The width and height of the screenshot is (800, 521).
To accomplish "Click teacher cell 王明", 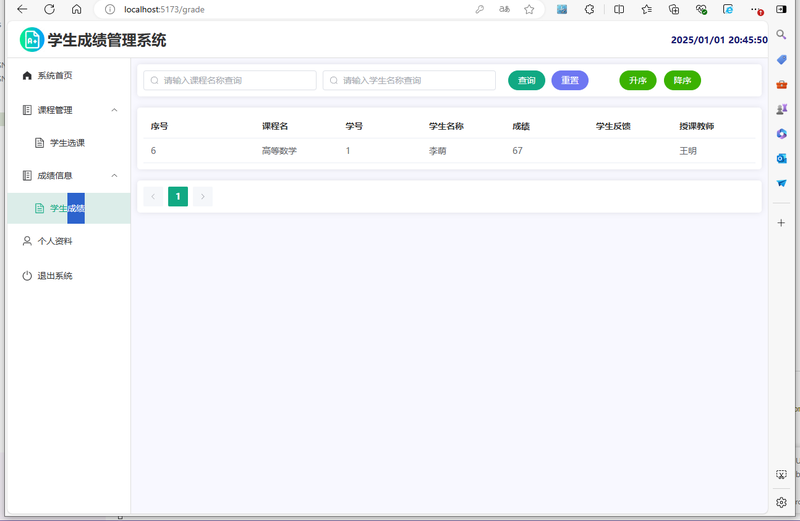I will tap(688, 151).
